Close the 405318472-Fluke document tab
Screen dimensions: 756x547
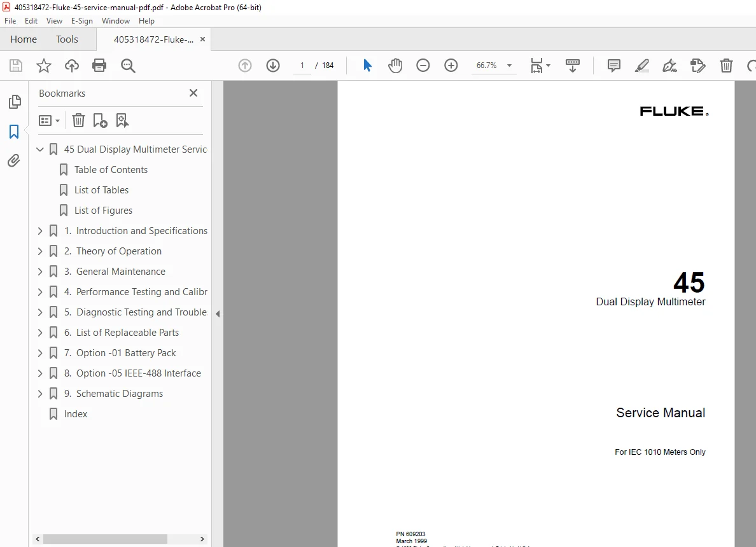pyautogui.click(x=202, y=39)
